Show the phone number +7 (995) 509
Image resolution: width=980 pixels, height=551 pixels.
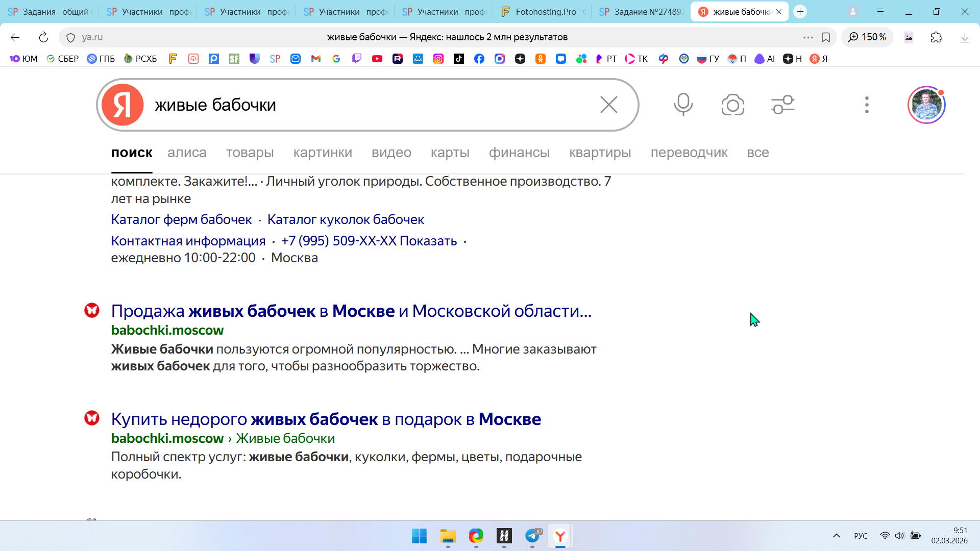[369, 241]
